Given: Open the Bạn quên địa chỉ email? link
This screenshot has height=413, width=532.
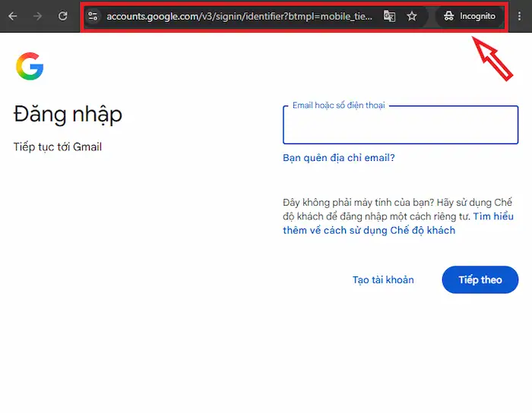Looking at the screenshot, I should click(339, 158).
